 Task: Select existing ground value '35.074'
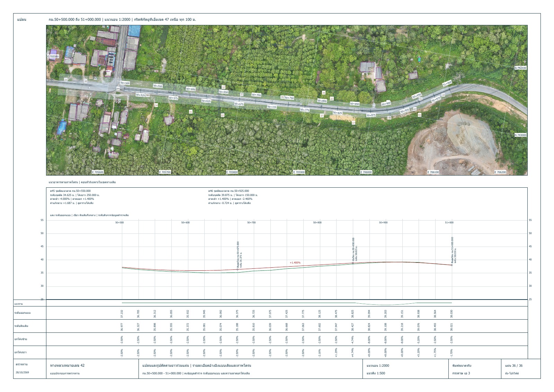221,327
